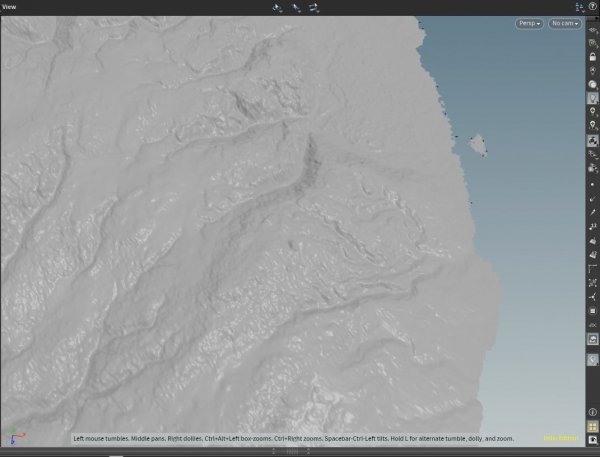Toggle the point normals slanted line icon
Viewport: 600px width, 457px height.
coord(592,199)
